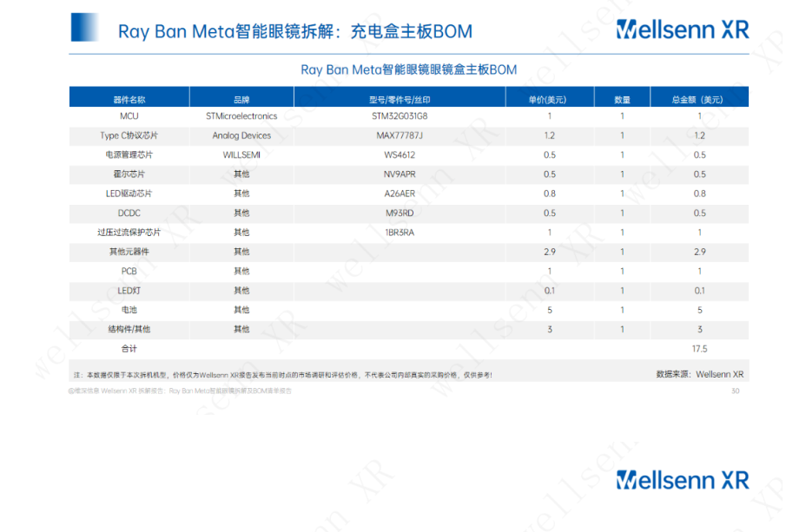Image resolution: width=806 pixels, height=532 pixels.
Task: Select the DCDC cell
Action: point(129,213)
